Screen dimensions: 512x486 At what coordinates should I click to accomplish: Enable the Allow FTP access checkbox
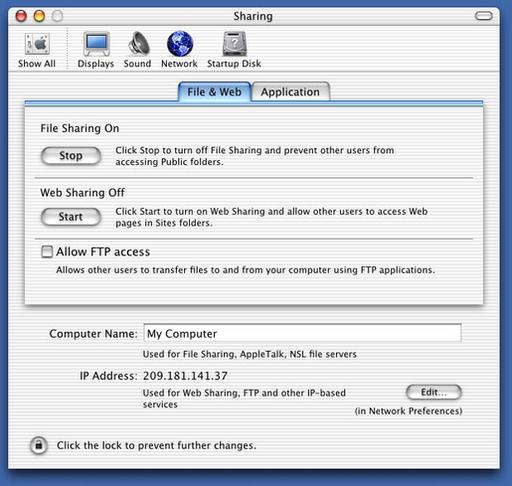[47, 252]
